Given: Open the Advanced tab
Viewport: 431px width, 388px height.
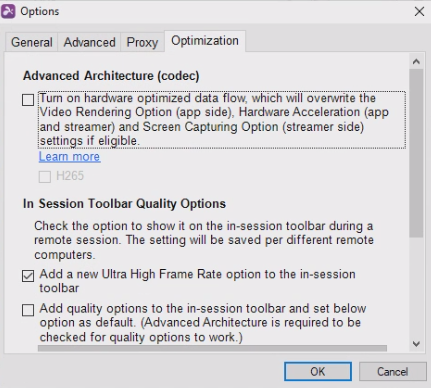Looking at the screenshot, I should (x=89, y=42).
